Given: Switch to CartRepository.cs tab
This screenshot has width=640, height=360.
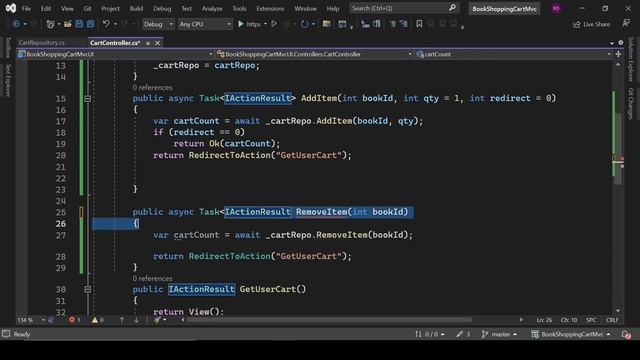Looking at the screenshot, I should coord(42,42).
